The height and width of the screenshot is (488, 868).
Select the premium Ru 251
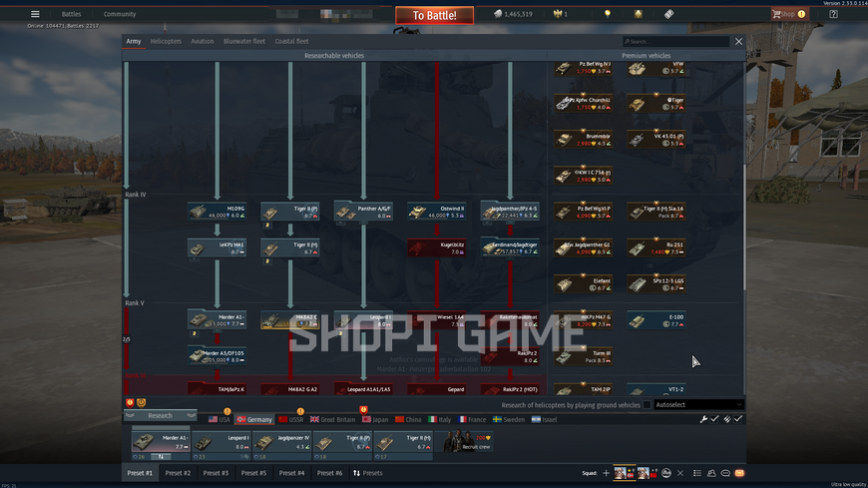[x=655, y=247]
